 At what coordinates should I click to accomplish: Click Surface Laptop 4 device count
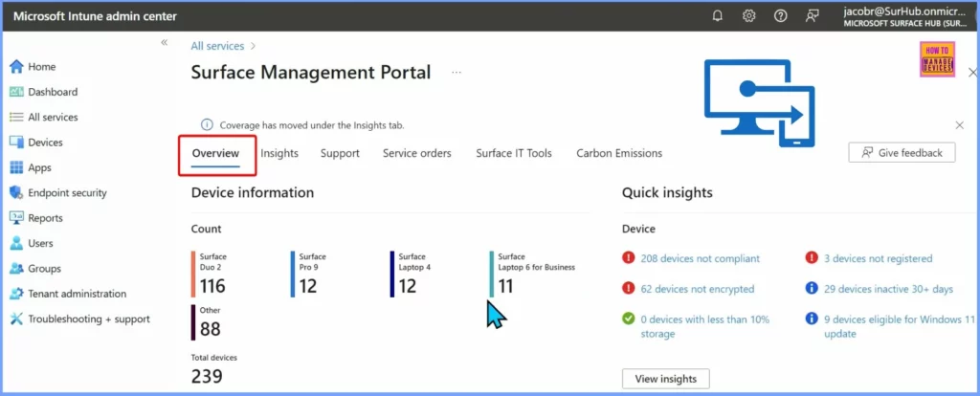click(x=408, y=286)
